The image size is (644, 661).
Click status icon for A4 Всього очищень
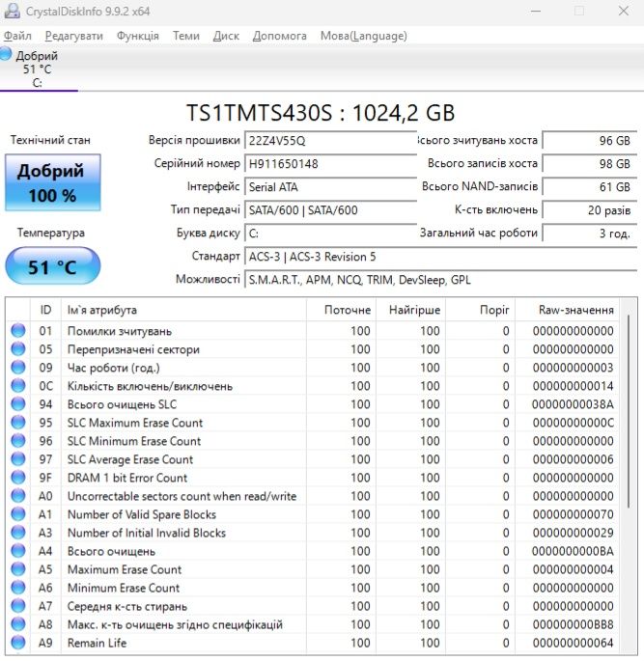[18, 551]
